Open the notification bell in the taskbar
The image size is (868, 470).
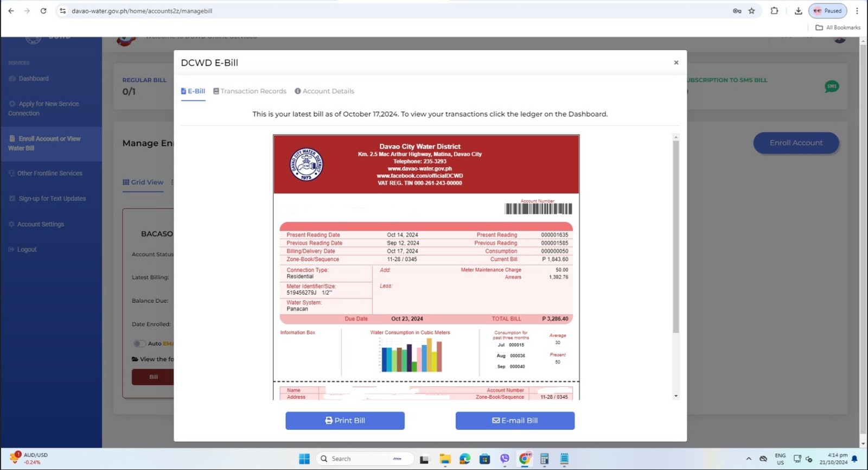click(x=855, y=459)
